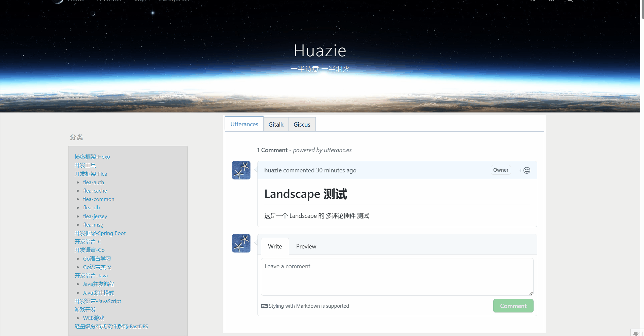Viewport: 644px width, 336px height.
Task: Click the flea-cache category link
Action: [95, 191]
